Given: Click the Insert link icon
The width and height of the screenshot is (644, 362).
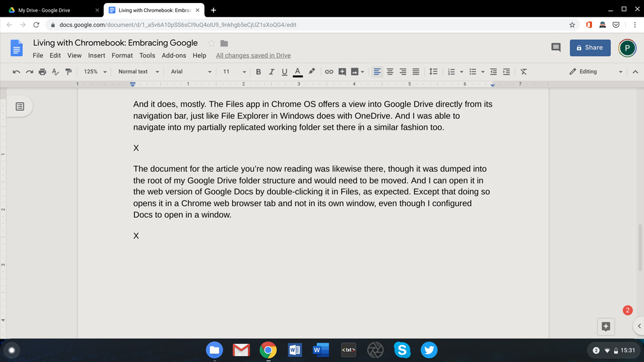Looking at the screenshot, I should pyautogui.click(x=329, y=72).
